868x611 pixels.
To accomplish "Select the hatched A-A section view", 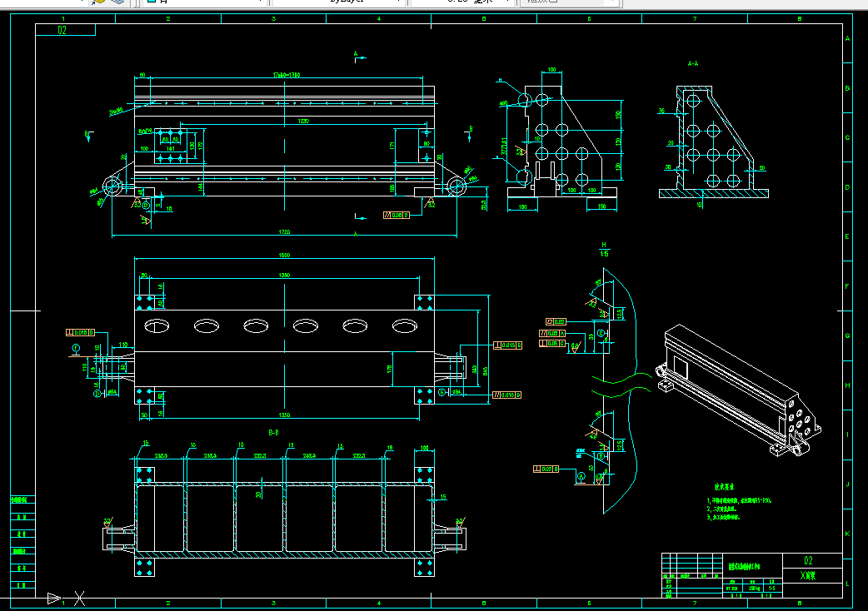I will tap(714, 142).
